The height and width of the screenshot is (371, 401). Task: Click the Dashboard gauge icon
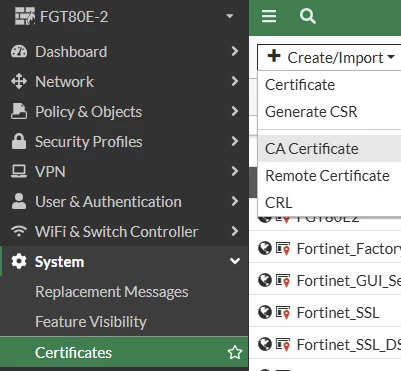pos(19,52)
